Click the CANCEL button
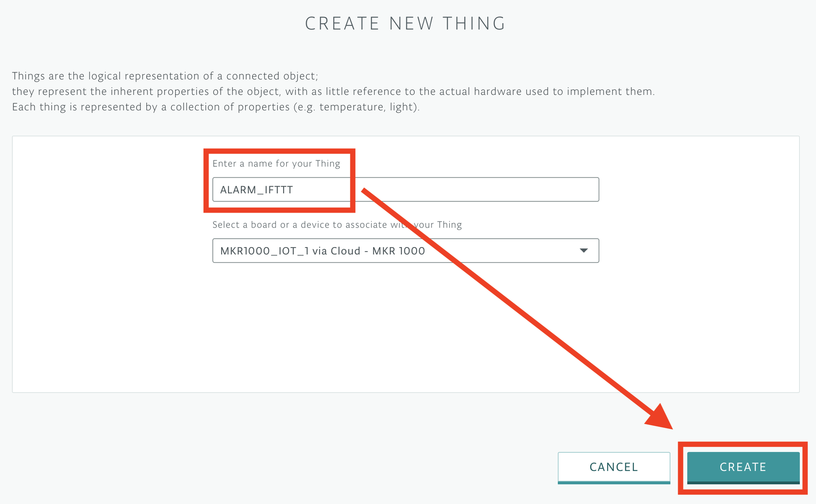Screen dimensions: 816x504 [x=614, y=467]
